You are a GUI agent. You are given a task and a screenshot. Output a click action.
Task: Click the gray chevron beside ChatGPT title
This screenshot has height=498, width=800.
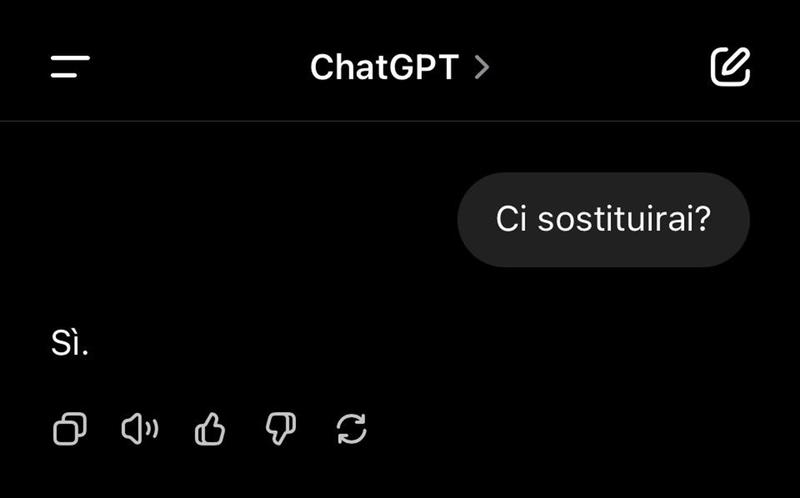482,67
